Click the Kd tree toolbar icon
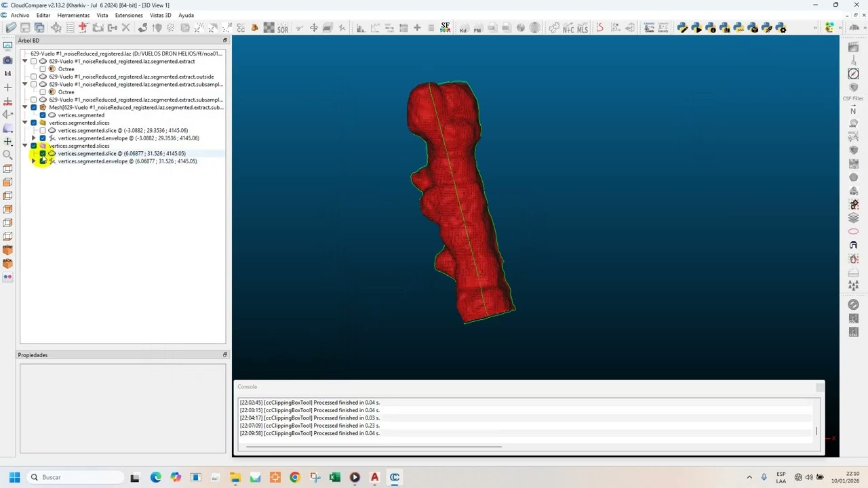Image resolution: width=868 pixels, height=488 pixels. [x=463, y=28]
